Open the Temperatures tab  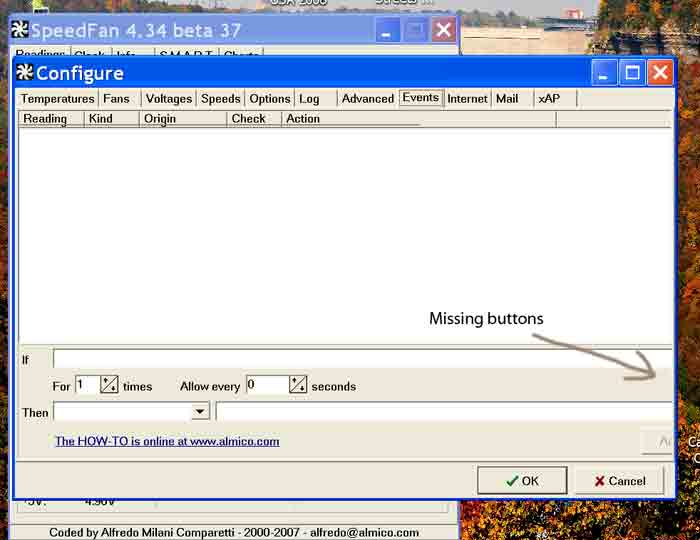coord(57,99)
